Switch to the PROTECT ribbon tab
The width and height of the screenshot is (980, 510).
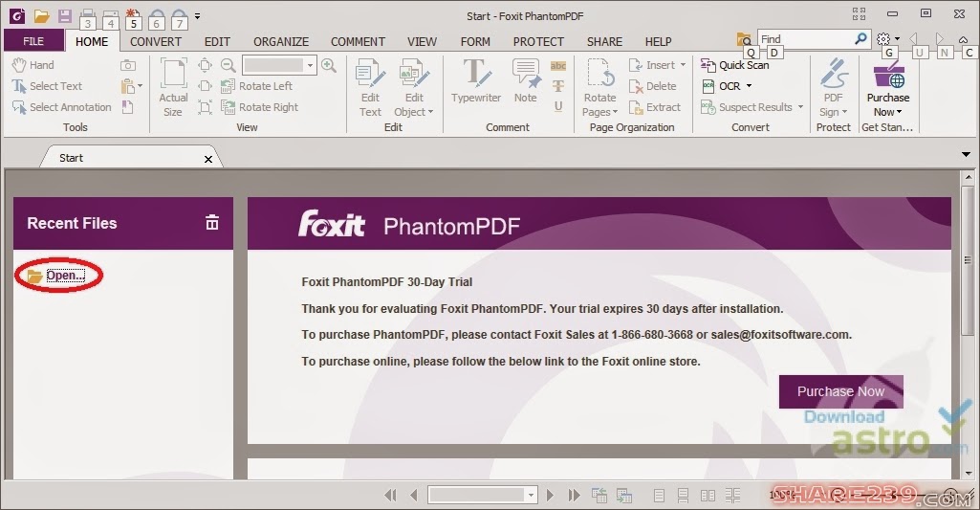(538, 41)
